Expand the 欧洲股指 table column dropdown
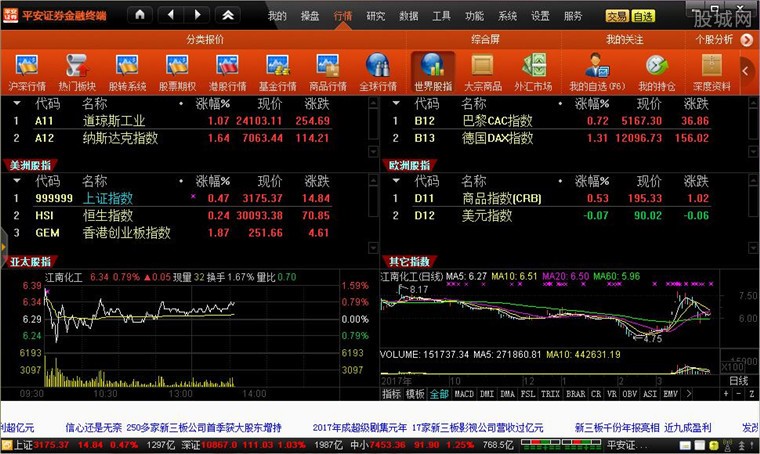The image size is (760, 454). [396, 103]
